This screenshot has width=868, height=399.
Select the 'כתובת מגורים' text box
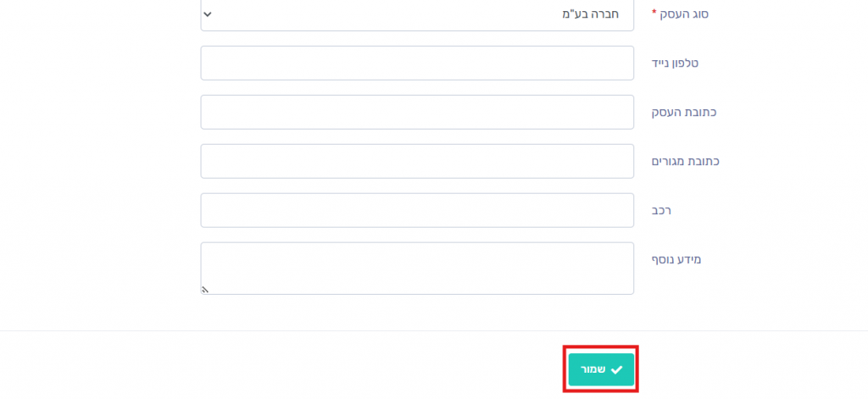(417, 162)
